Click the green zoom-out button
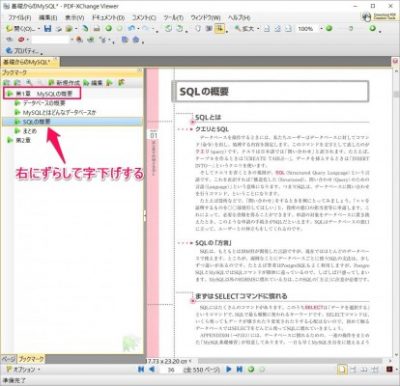This screenshot has width=400, height=386. tap(329, 29)
